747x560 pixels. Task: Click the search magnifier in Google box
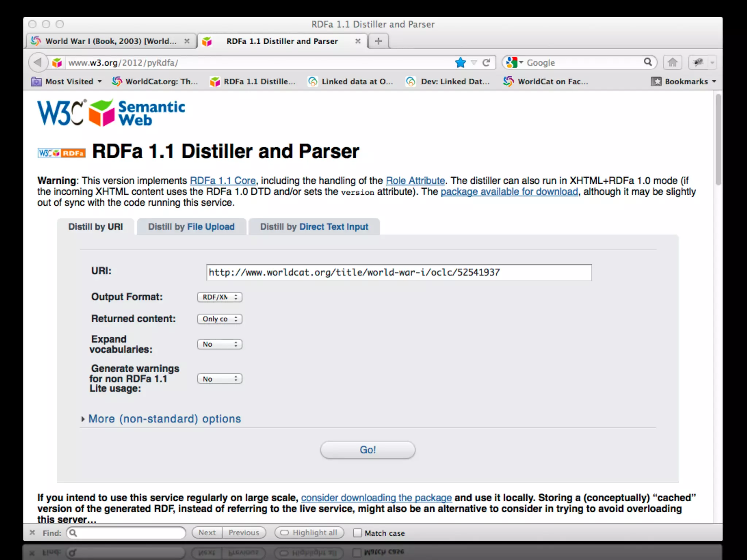(647, 62)
